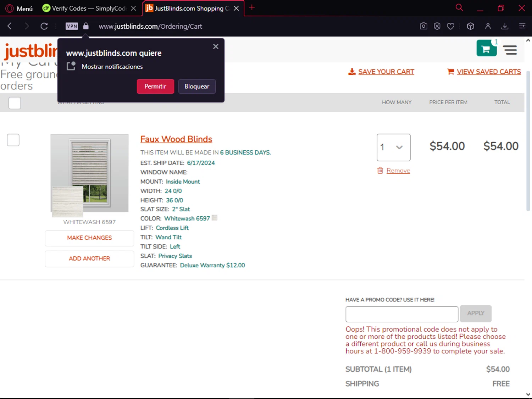
Task: Click the APPLY promo button
Action: 476,313
